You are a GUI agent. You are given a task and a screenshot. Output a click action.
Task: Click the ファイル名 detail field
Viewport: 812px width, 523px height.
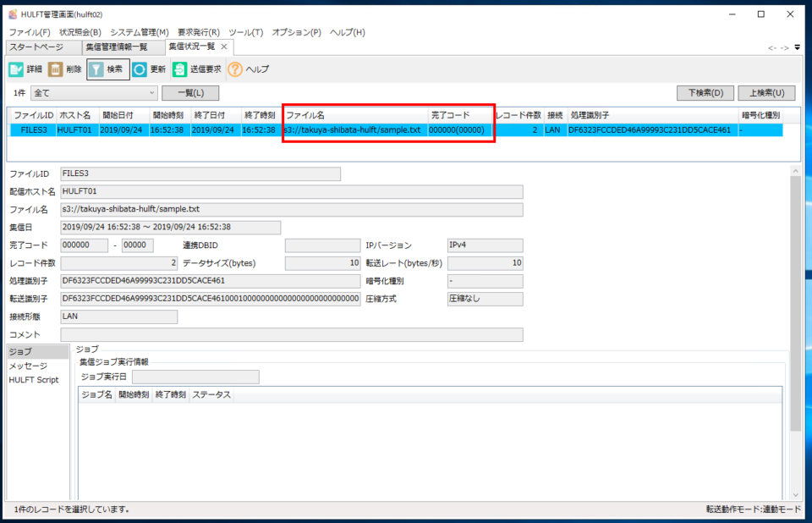pos(292,209)
